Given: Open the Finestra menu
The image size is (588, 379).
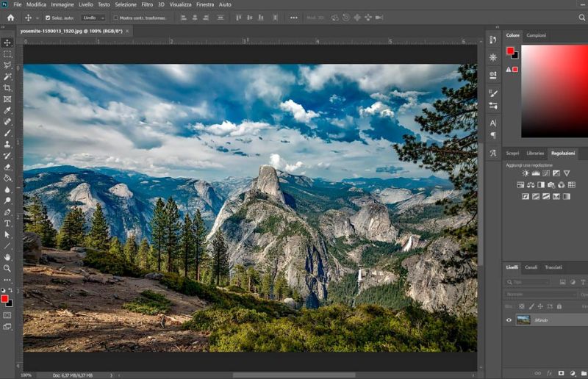Looking at the screenshot, I should pyautogui.click(x=205, y=4).
